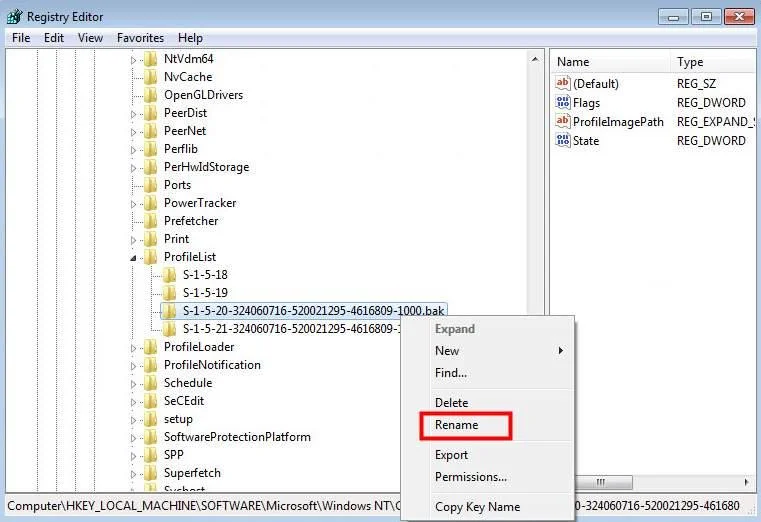761x522 pixels.
Task: Click the Registry Editor title bar icon
Action: (x=15, y=16)
